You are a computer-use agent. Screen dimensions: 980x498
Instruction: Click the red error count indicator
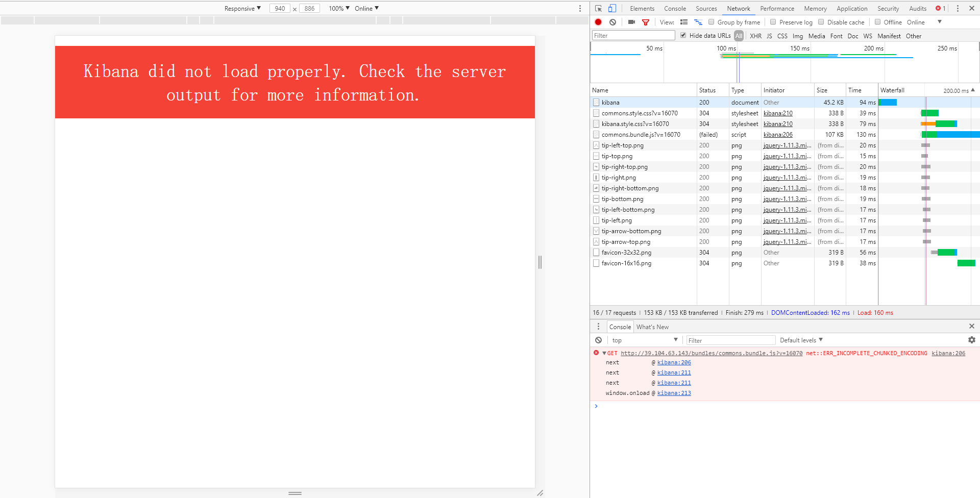tap(940, 9)
